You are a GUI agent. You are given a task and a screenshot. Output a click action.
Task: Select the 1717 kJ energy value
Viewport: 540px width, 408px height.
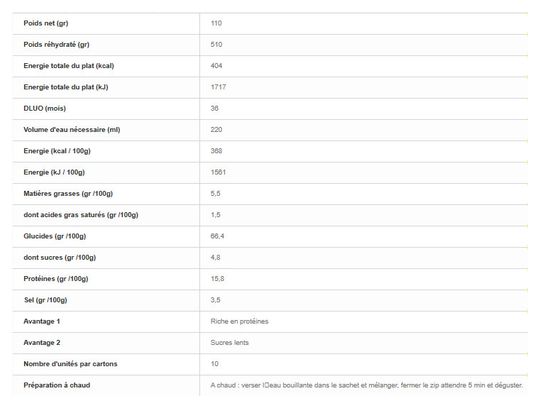coord(218,87)
